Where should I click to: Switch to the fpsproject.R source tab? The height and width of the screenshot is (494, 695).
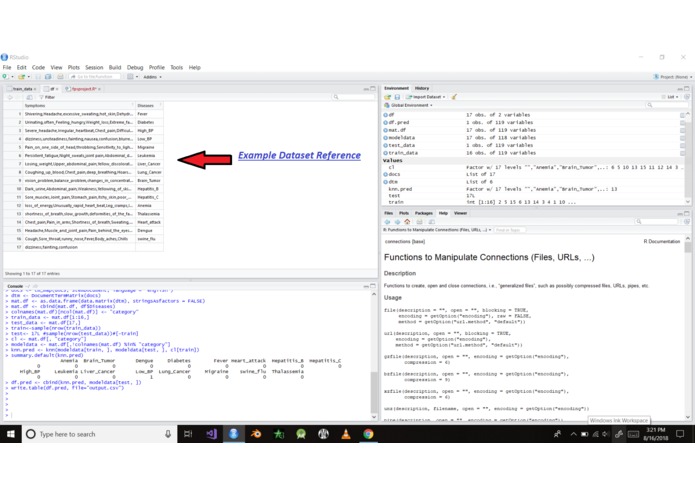pyautogui.click(x=82, y=89)
